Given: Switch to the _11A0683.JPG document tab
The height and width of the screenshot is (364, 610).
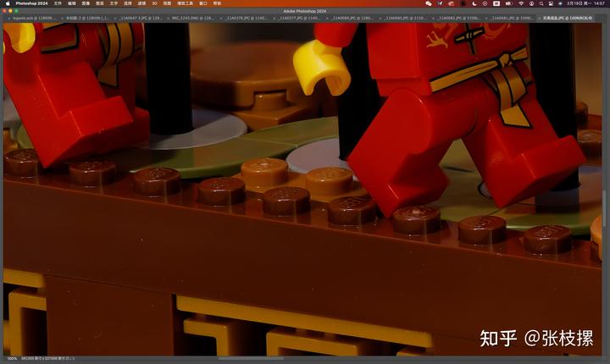Looking at the screenshot, I should click(x=405, y=18).
